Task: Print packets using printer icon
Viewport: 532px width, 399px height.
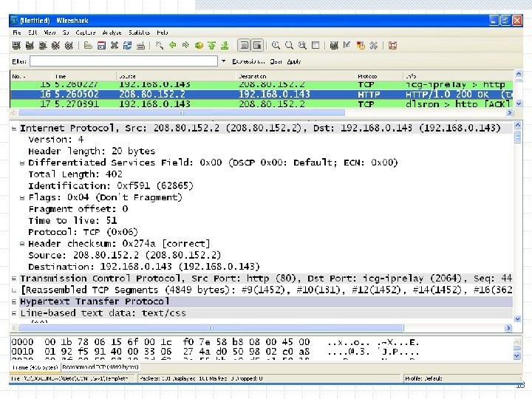Action: click(140, 45)
